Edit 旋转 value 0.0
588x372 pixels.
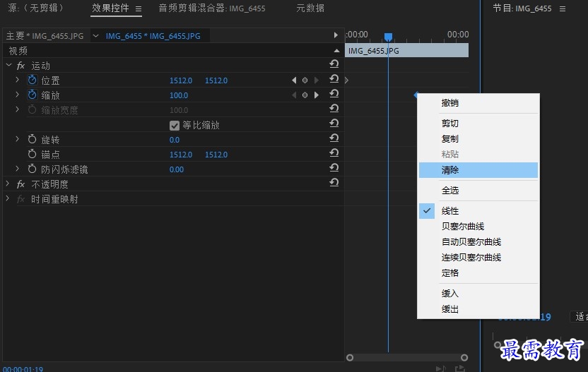[x=175, y=140]
